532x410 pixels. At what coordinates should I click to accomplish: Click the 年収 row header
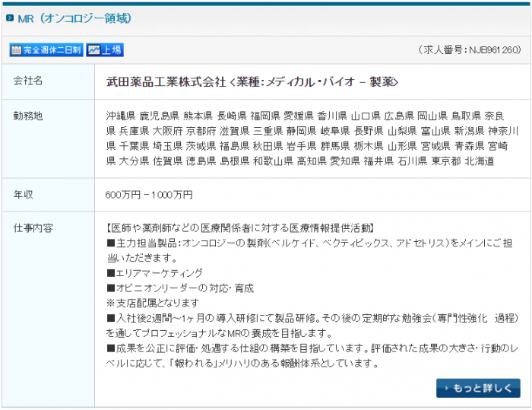24,195
